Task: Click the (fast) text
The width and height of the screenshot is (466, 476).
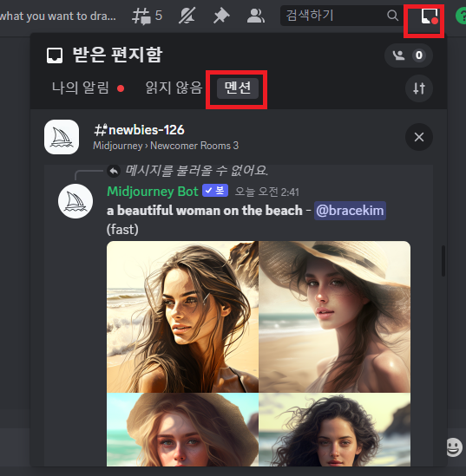Action: 122,230
